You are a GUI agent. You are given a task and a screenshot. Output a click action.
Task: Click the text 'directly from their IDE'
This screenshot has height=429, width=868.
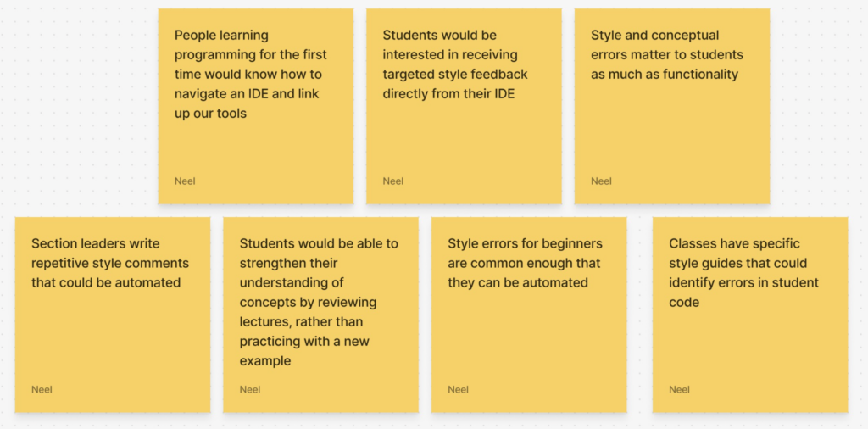448,94
